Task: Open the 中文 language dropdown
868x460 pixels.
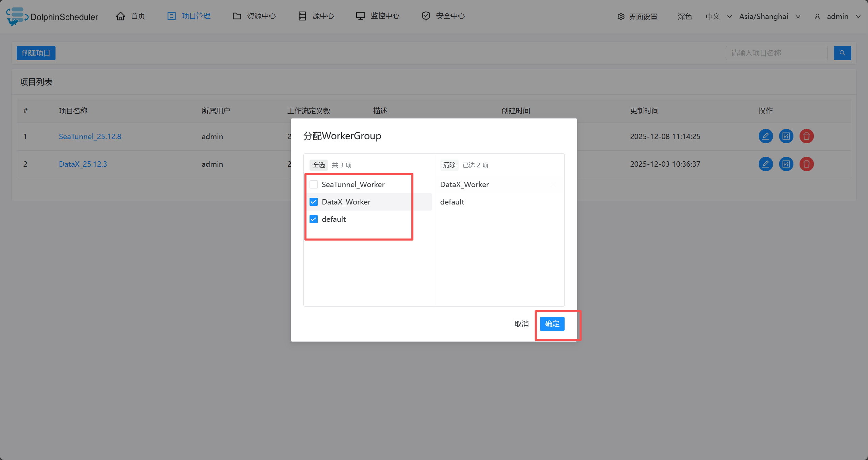Action: pyautogui.click(x=718, y=16)
